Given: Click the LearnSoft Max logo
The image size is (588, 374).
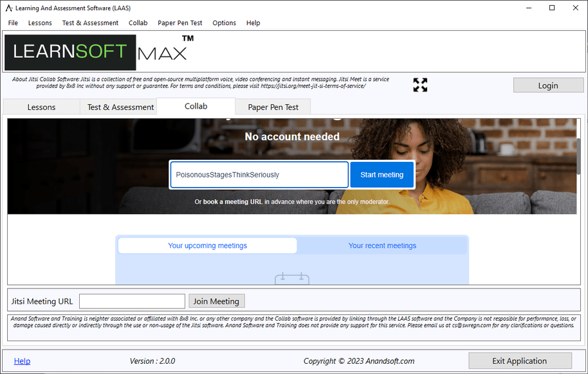Looking at the screenshot, I should (x=100, y=52).
